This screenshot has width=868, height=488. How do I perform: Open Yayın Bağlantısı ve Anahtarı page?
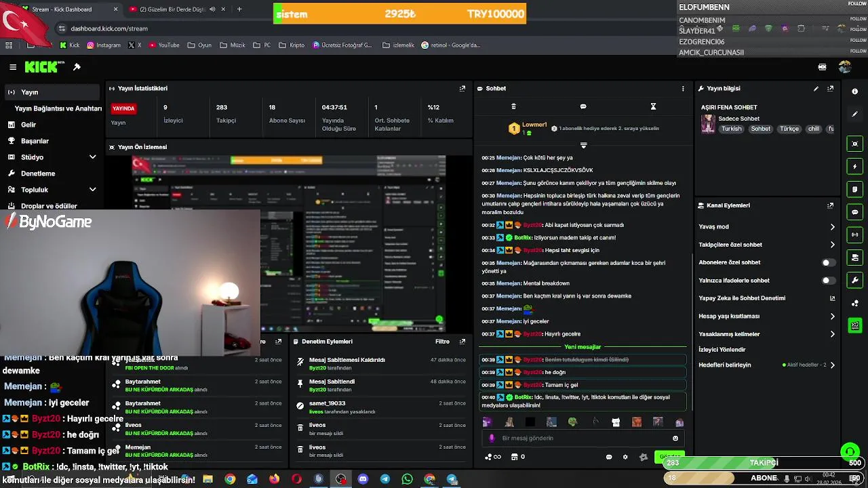pyautogui.click(x=58, y=108)
